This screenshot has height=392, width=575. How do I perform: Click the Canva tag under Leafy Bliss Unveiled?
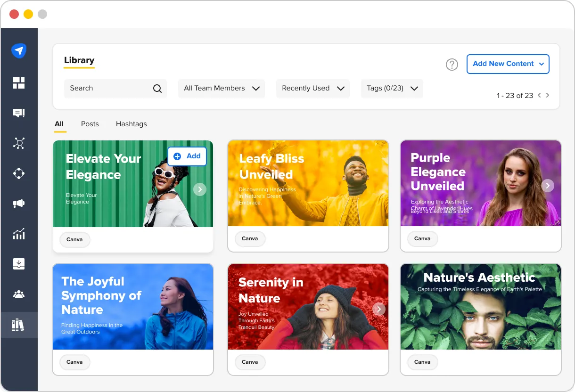[x=250, y=239]
